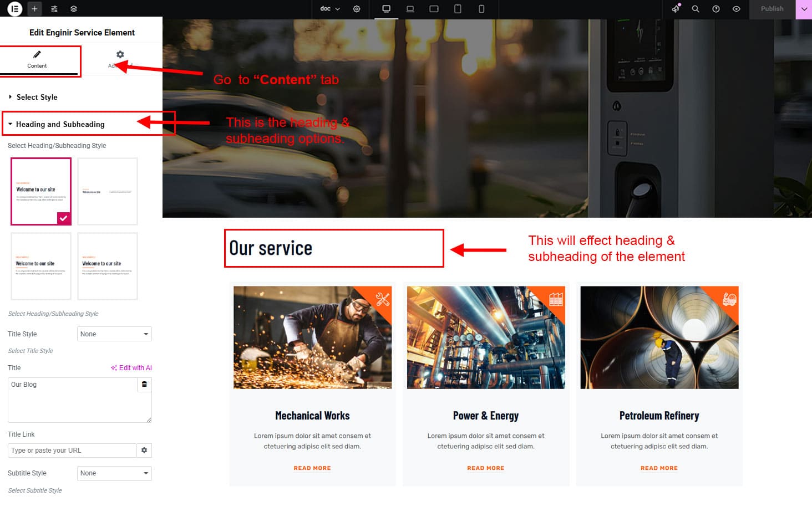812x522 pixels.
Task: Click inside the Title Link URL field
Action: click(72, 451)
